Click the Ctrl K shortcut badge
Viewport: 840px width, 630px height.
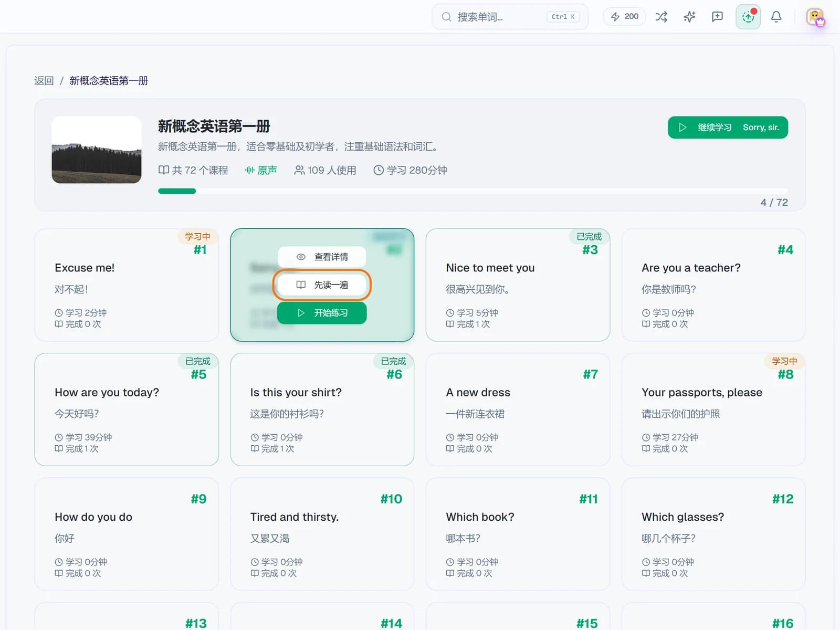(x=563, y=17)
